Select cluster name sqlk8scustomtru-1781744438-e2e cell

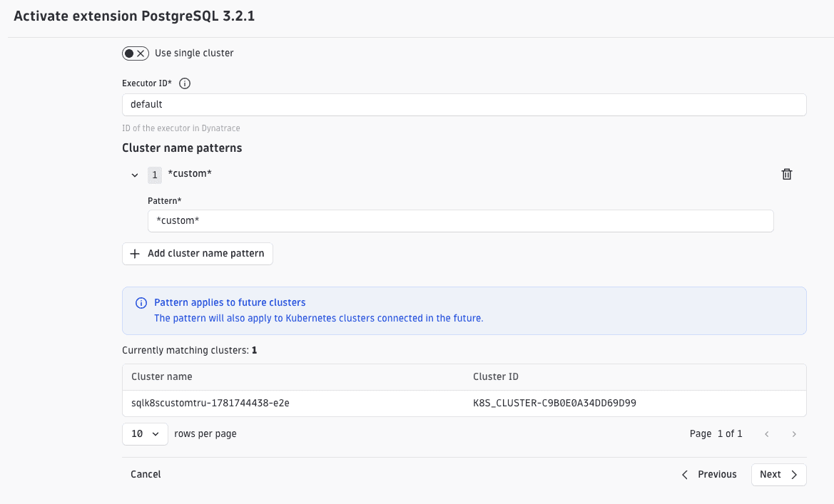coord(210,403)
